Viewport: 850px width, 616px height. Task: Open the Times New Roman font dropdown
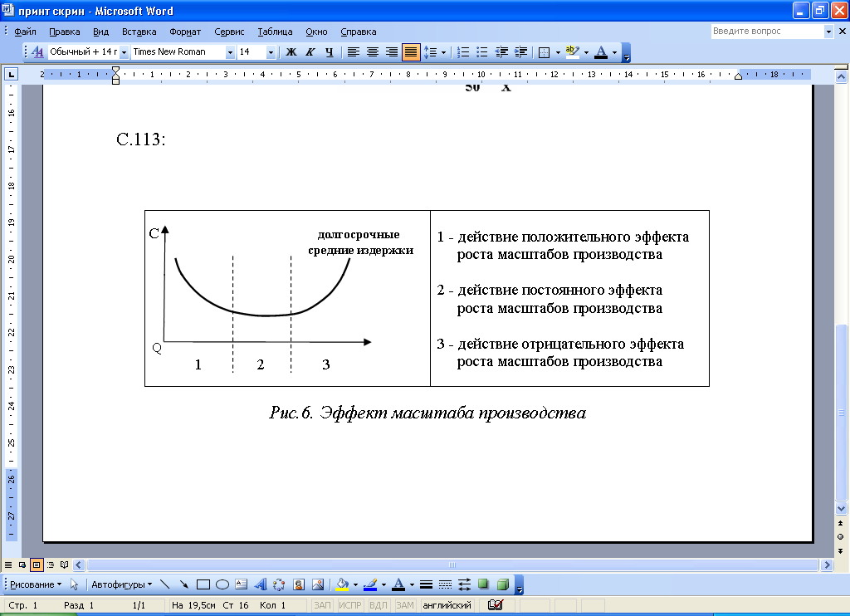pyautogui.click(x=230, y=52)
